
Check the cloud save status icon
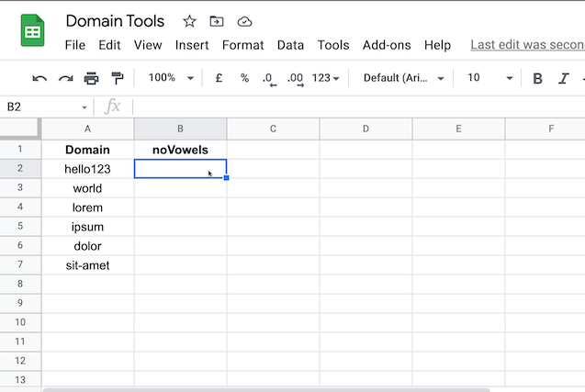coord(244,22)
